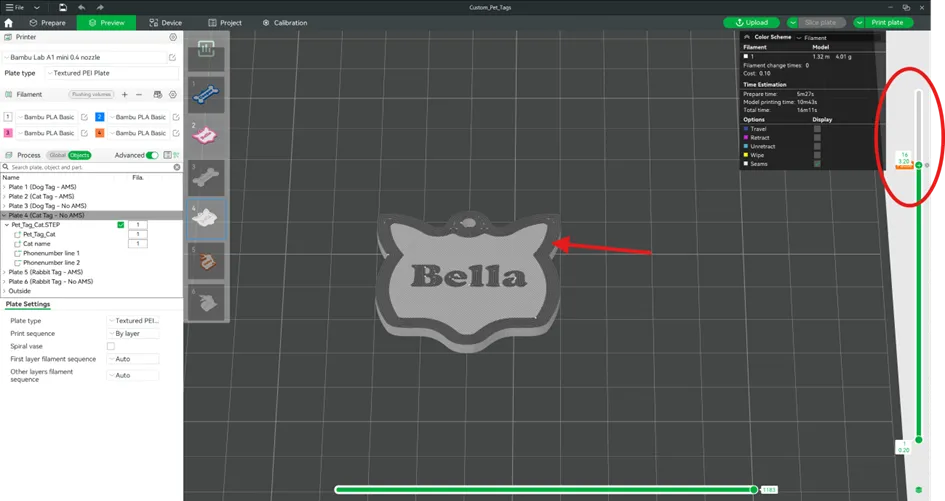Open the File menu
Viewport: 945px width, 501px height.
pyautogui.click(x=14, y=7)
